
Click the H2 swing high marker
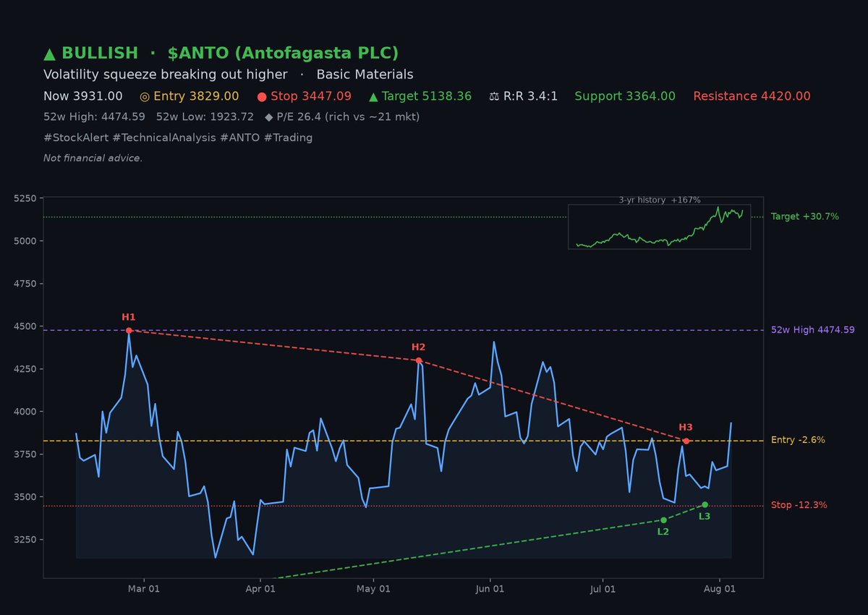pyautogui.click(x=419, y=360)
